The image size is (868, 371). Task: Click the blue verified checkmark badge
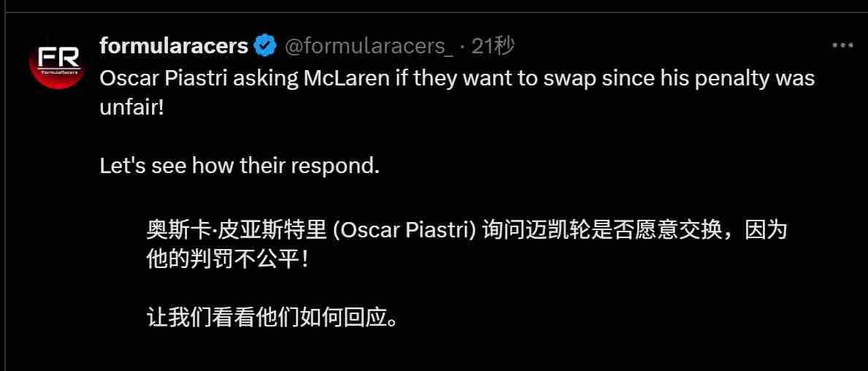point(265,47)
